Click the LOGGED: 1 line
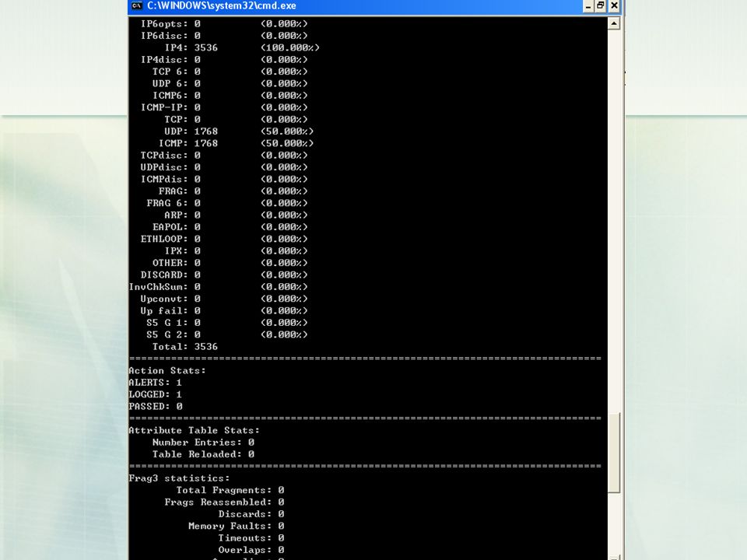The width and height of the screenshot is (747, 560). click(x=156, y=394)
